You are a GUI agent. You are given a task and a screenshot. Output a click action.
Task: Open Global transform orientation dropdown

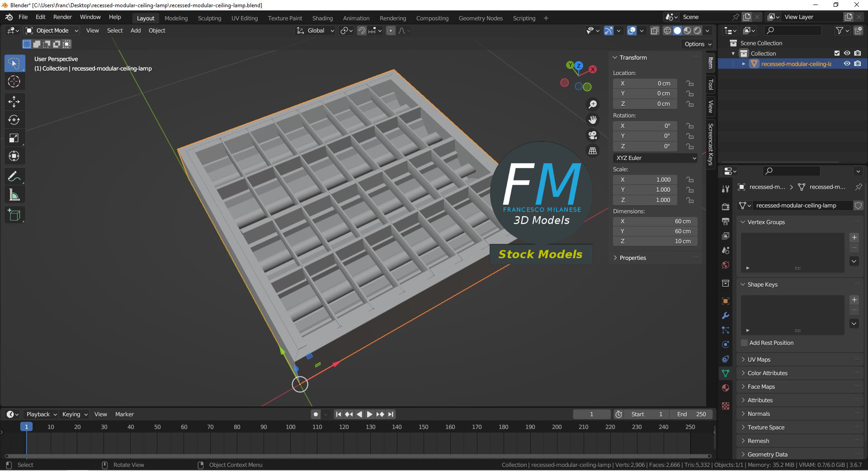[315, 31]
